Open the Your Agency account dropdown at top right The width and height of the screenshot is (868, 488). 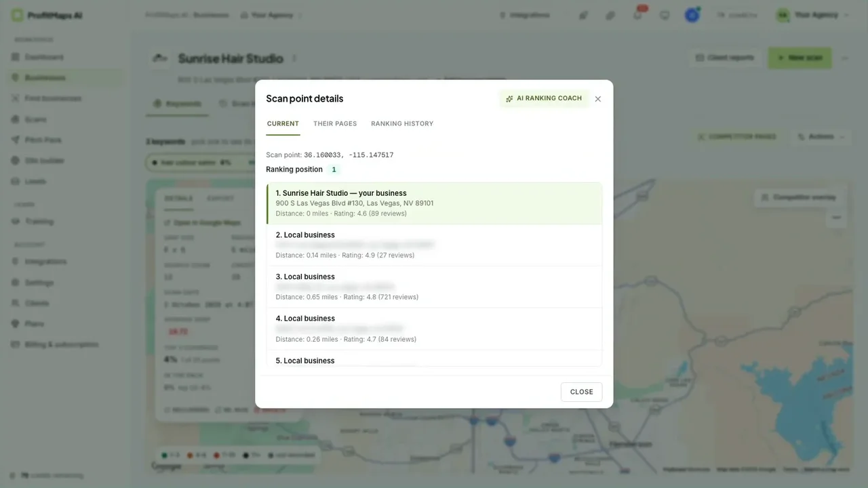812,15
